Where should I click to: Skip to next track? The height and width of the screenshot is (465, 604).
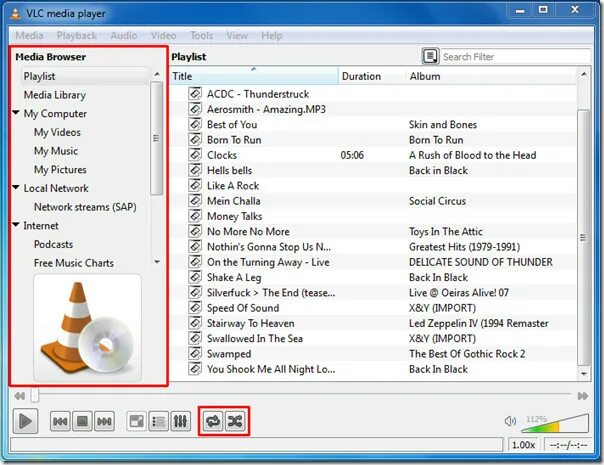(x=104, y=421)
